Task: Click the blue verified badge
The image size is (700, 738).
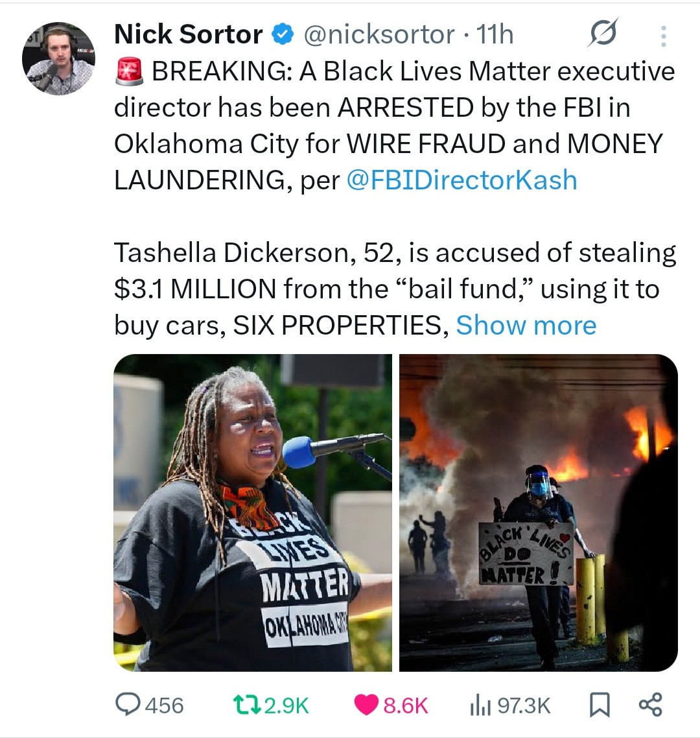Action: [283, 35]
